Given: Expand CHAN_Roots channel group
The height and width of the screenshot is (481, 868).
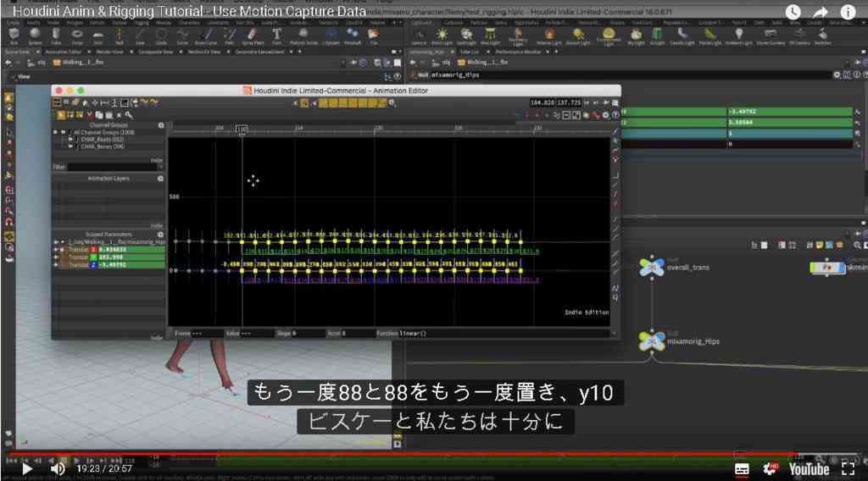Looking at the screenshot, I should (70, 140).
